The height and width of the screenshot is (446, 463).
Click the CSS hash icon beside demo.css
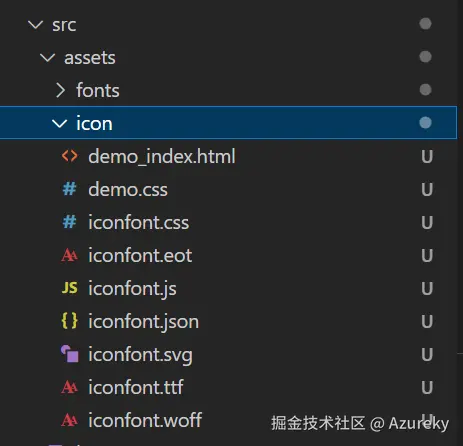pos(70,189)
